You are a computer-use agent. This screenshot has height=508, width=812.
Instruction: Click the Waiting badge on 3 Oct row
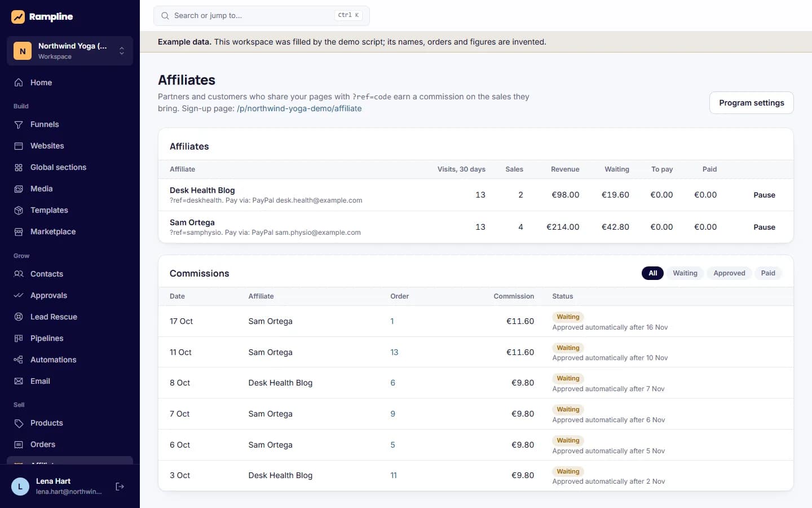(568, 471)
